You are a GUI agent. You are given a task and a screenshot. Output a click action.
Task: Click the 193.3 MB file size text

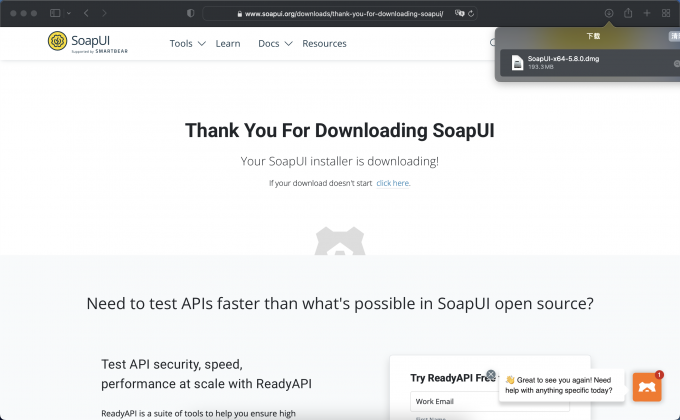540,67
